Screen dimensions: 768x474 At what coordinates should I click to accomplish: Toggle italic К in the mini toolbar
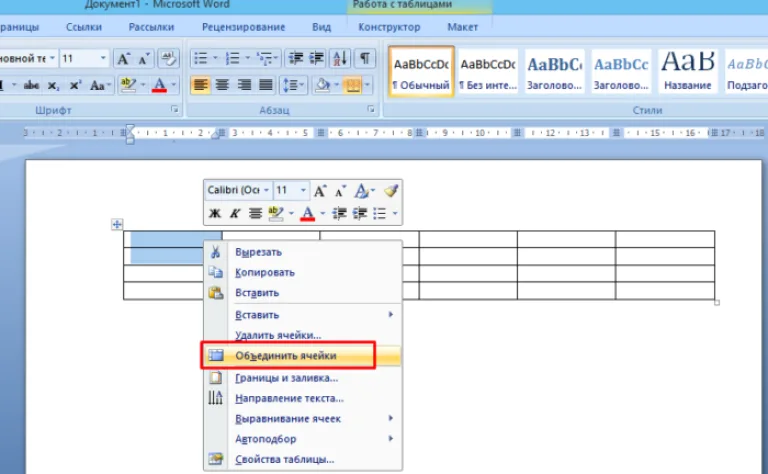[235, 213]
